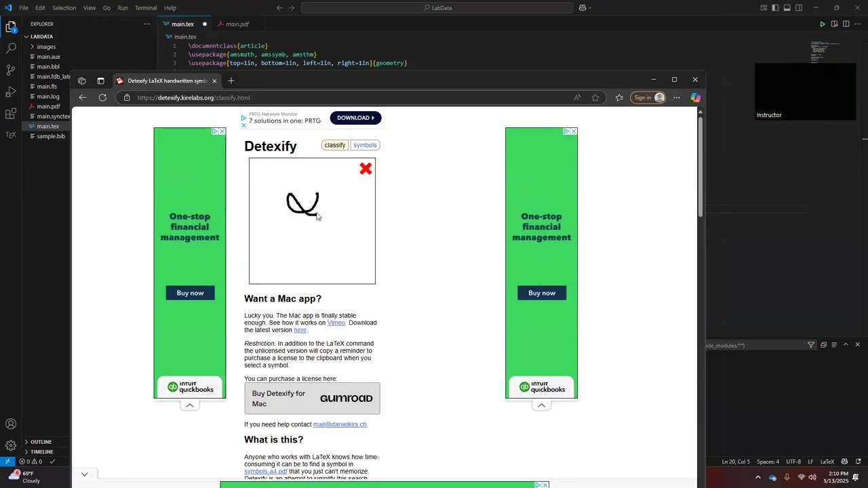Add page to favorites star icon

click(x=595, y=98)
